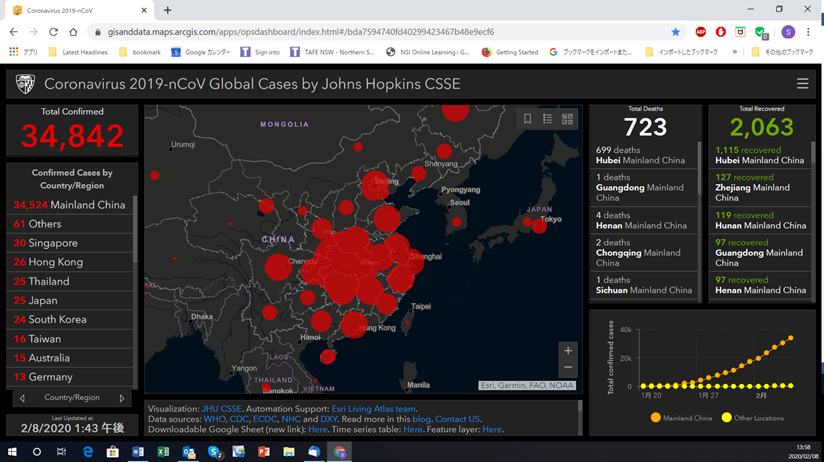Open the map legend list icon
Viewport: 824px width, 462px height.
[547, 119]
